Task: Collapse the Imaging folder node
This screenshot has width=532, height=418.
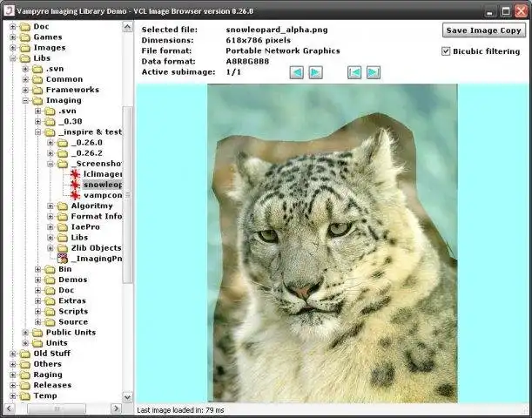Action: 25,100
